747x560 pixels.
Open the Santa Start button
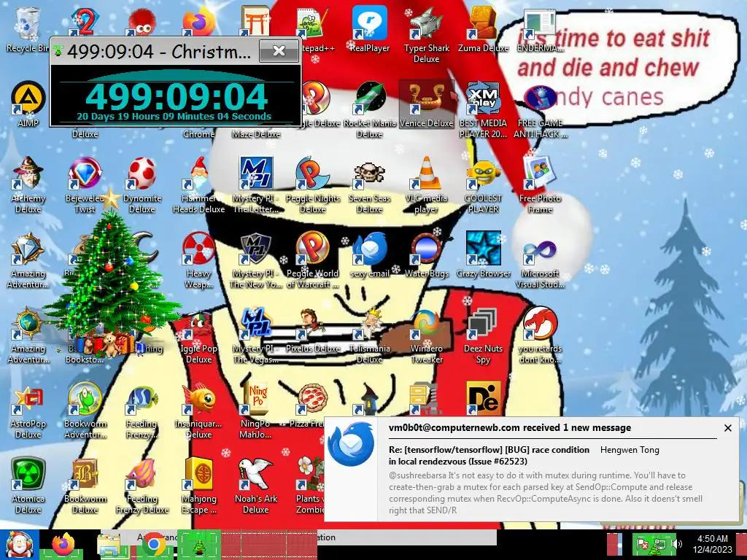[x=19, y=545]
